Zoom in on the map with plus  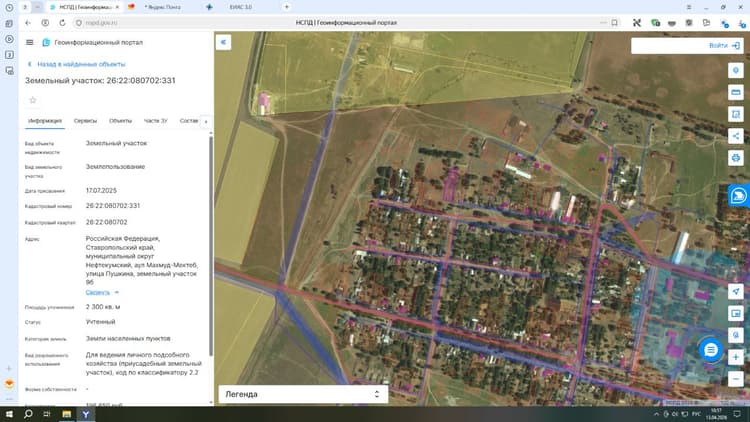[x=736, y=357]
